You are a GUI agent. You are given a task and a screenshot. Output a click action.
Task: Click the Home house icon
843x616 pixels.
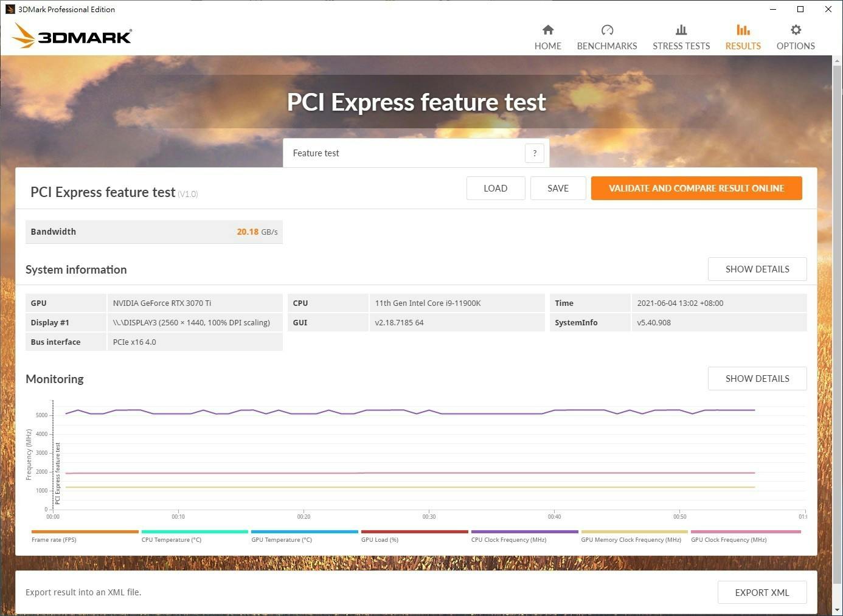(548, 30)
